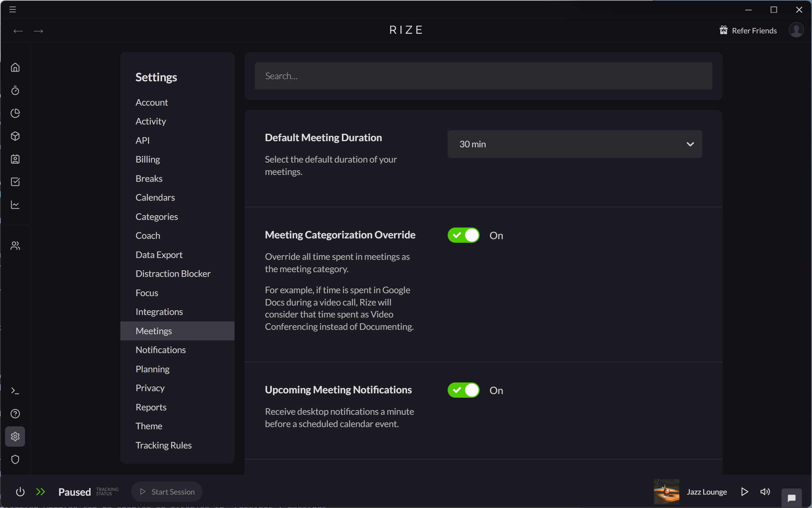The width and height of the screenshot is (812, 508).
Task: Click the Refer Friends link
Action: point(754,30)
